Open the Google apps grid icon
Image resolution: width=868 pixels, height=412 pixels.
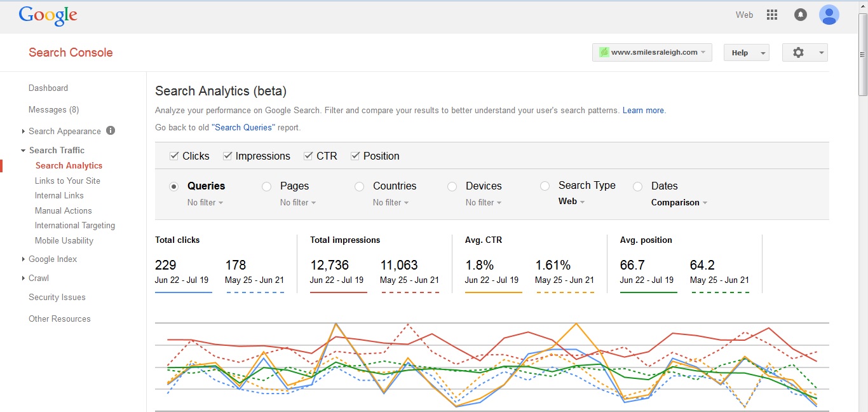(772, 15)
